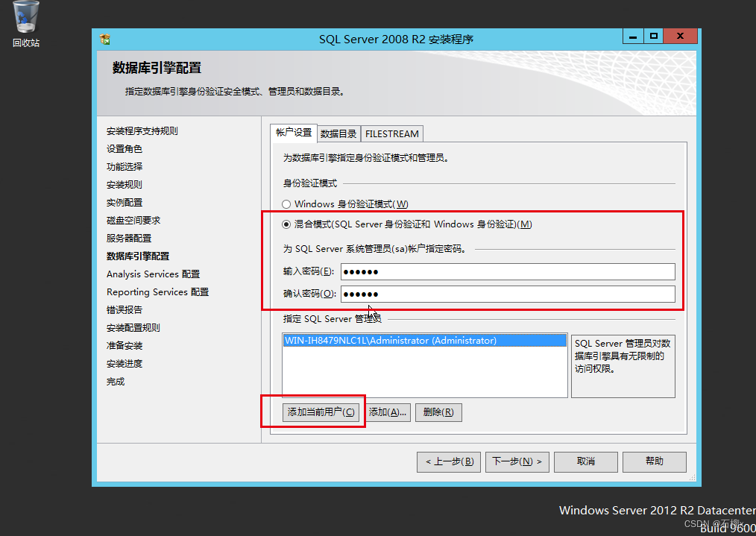The height and width of the screenshot is (536, 756).
Task: Open the FILESTREAM tab
Action: pos(392,134)
